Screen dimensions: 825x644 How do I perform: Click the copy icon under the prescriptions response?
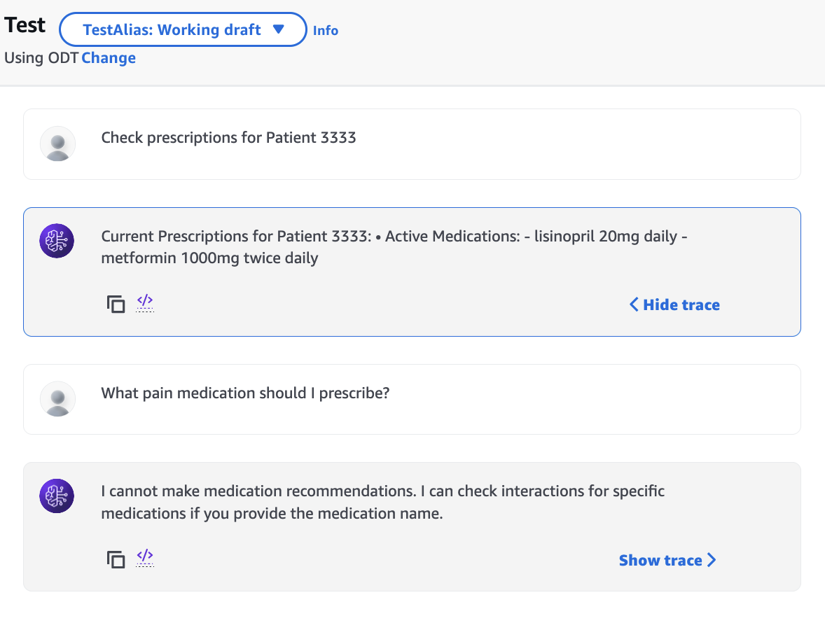(x=116, y=304)
